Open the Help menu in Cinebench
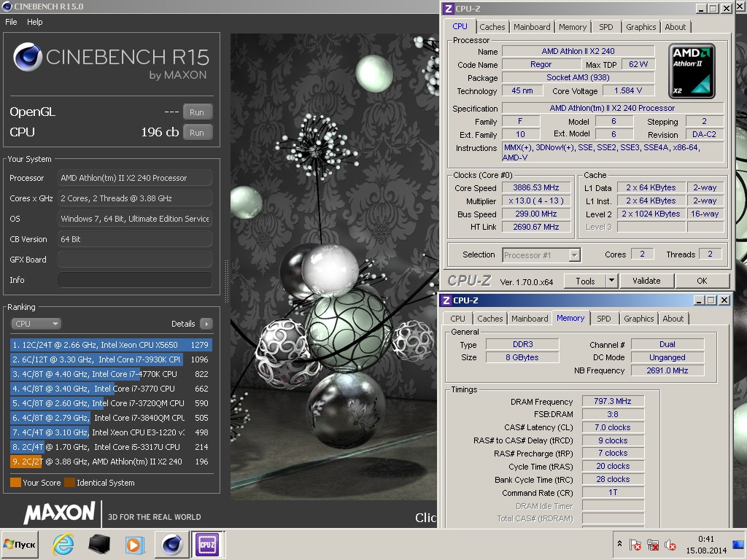The width and height of the screenshot is (747, 560). (35, 22)
